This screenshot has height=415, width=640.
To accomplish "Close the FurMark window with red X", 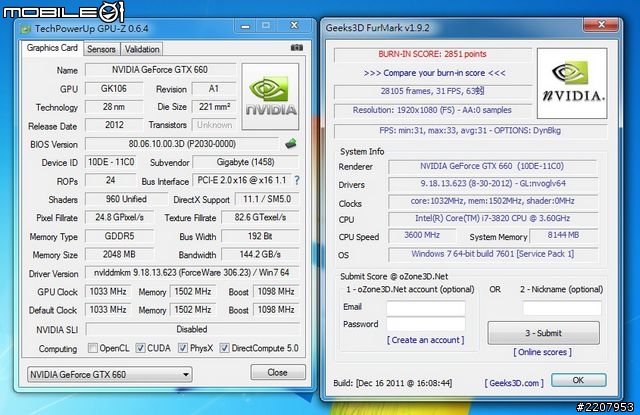I will (601, 24).
